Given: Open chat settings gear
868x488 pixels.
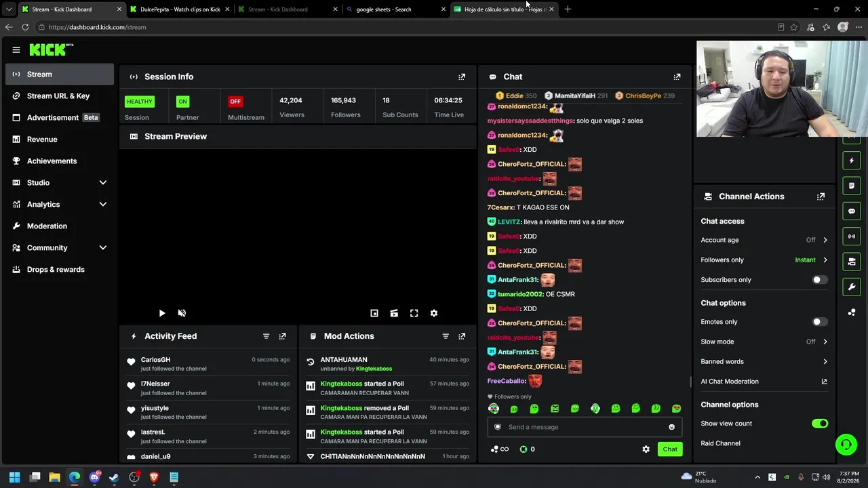Looking at the screenshot, I should pos(646,449).
